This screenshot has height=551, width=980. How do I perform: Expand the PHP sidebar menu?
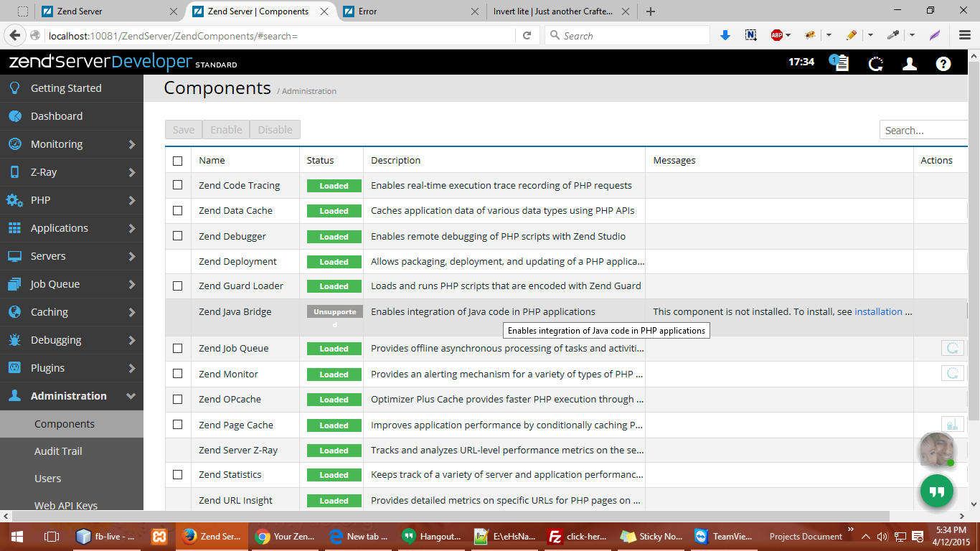pyautogui.click(x=72, y=200)
